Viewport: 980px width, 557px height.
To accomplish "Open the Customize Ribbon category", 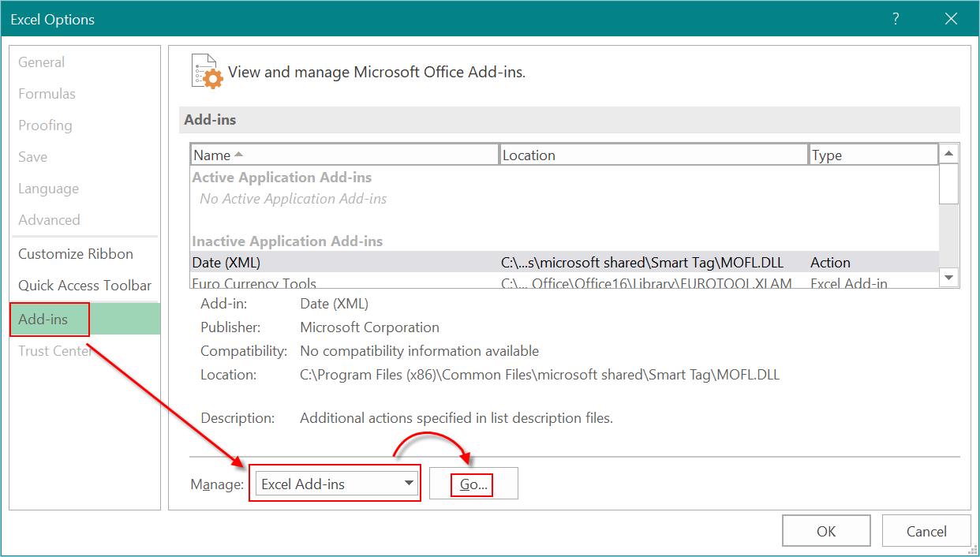I will 76,254.
